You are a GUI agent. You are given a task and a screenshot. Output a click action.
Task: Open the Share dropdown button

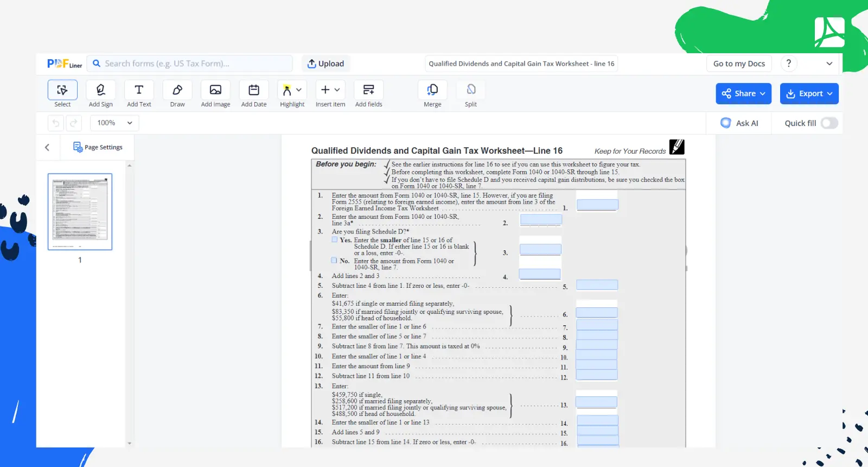[743, 93]
